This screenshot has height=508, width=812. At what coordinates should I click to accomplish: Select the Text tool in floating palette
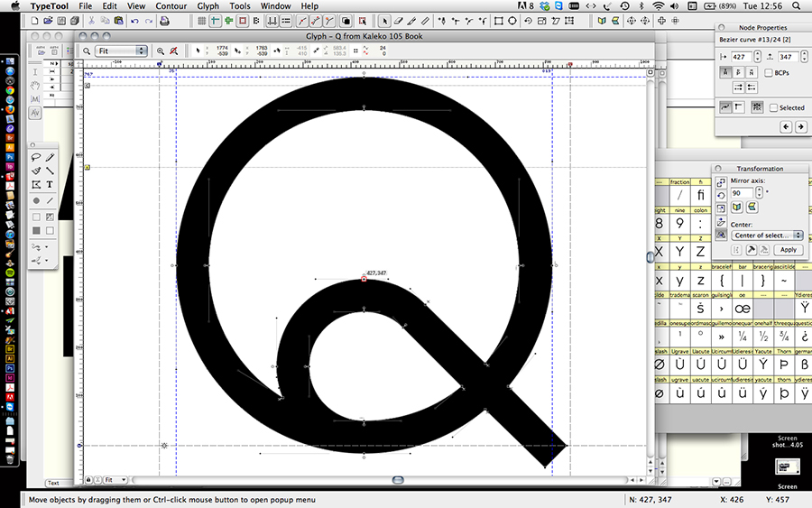pos(50,184)
